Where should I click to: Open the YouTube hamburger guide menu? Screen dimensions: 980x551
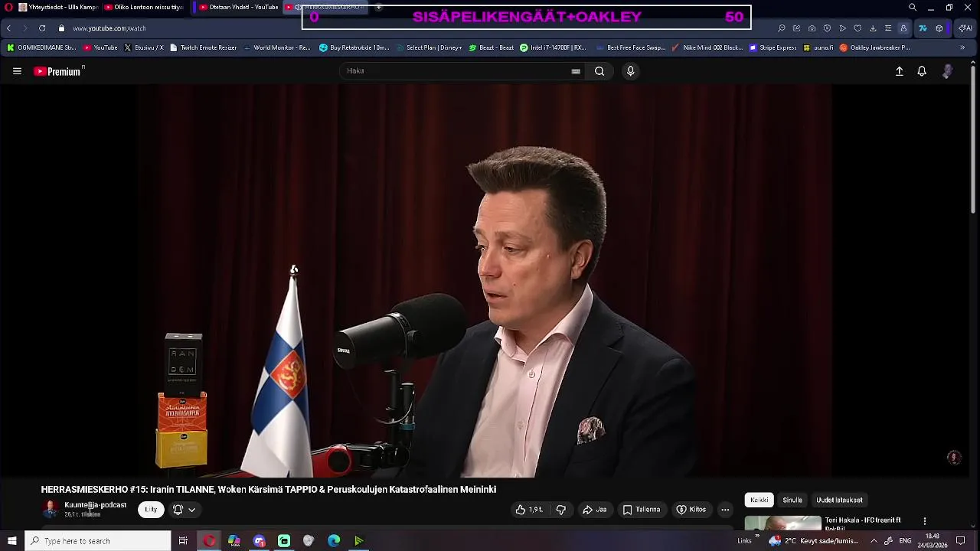tap(17, 71)
